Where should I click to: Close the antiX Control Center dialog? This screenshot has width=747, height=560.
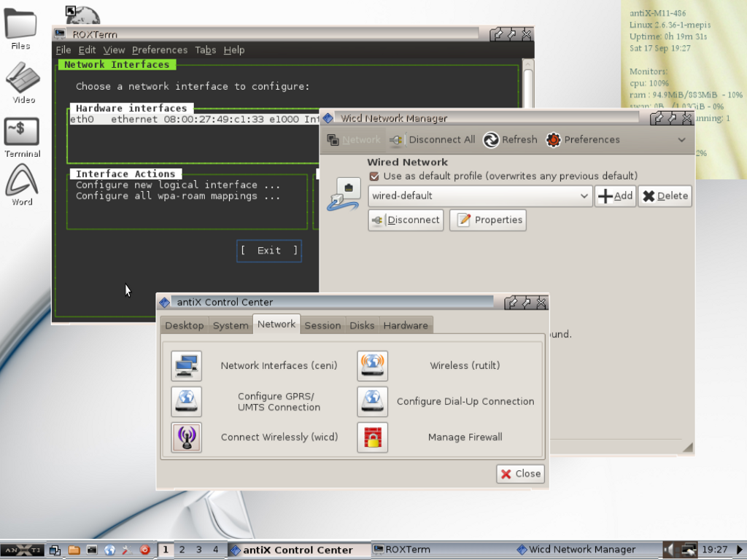(520, 474)
